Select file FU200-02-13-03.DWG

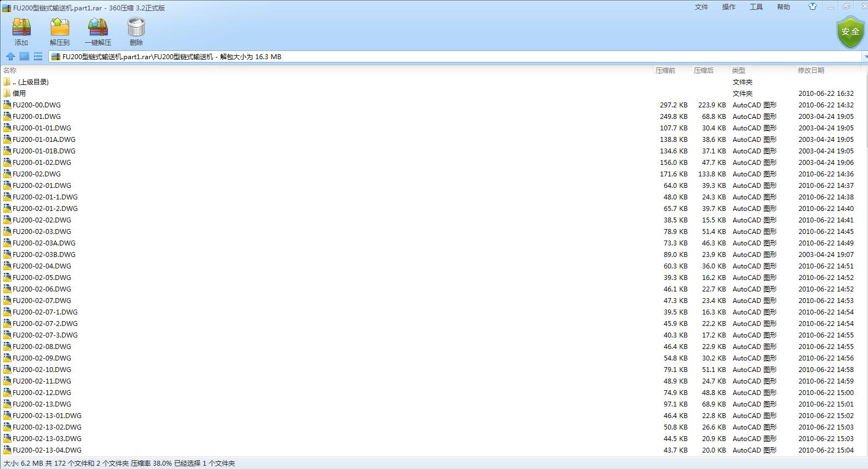tap(47, 438)
